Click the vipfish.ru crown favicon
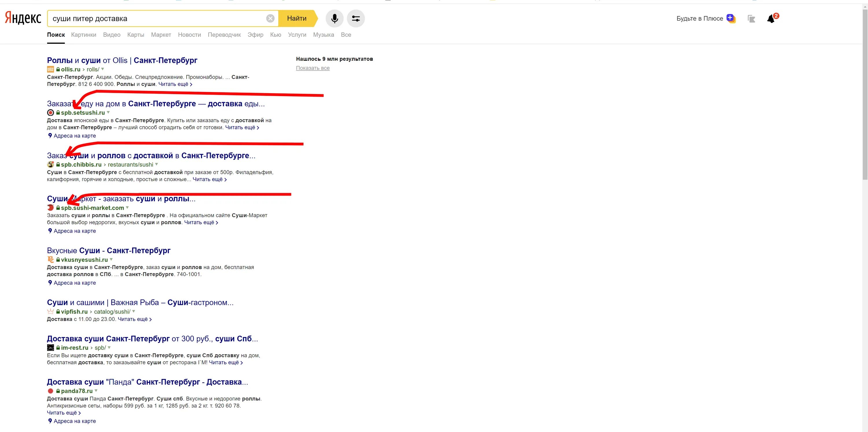The image size is (868, 432). point(51,311)
